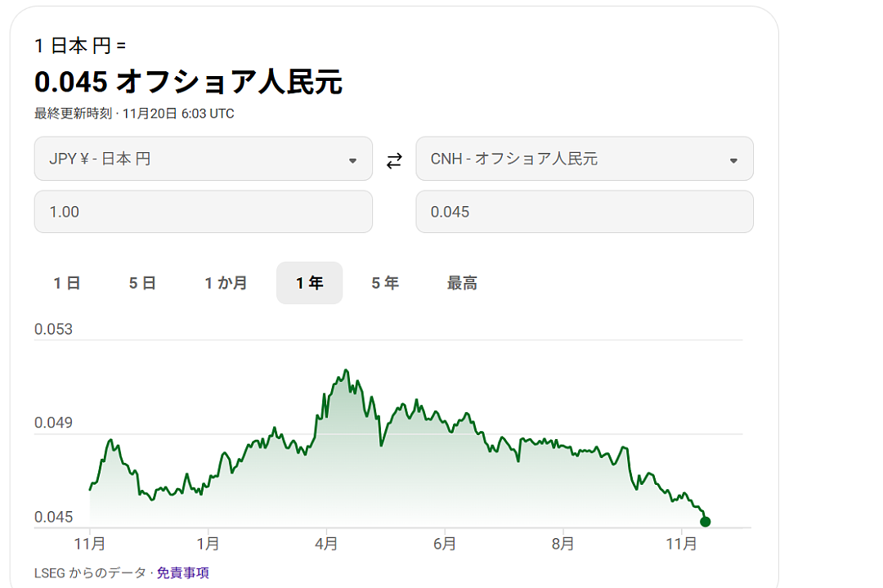
Task: Switch to the 最高 range tab
Action: (462, 283)
